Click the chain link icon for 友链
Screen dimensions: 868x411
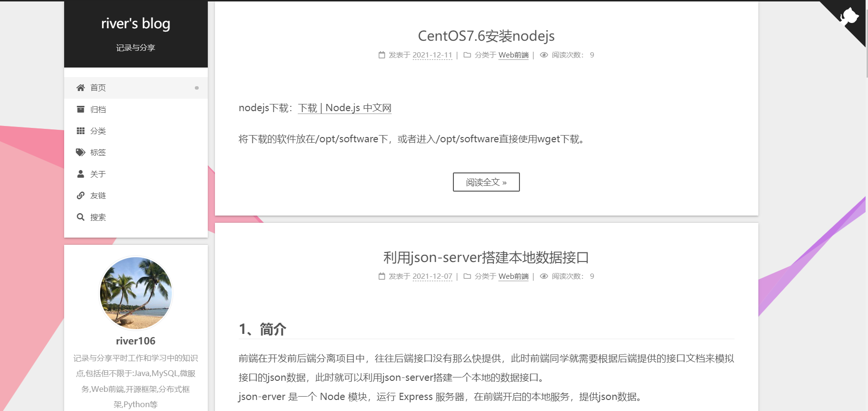click(x=80, y=195)
